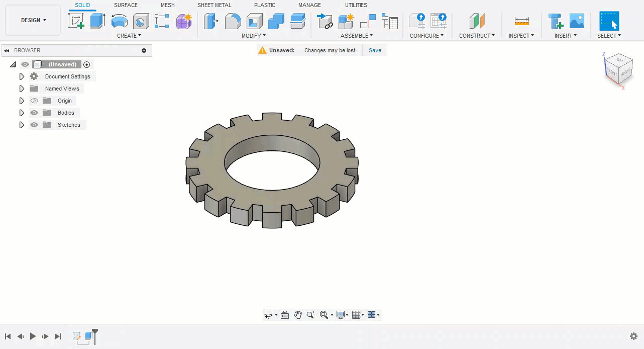Open the DESIGN workspace dropdown
This screenshot has height=349, width=644.
[33, 20]
